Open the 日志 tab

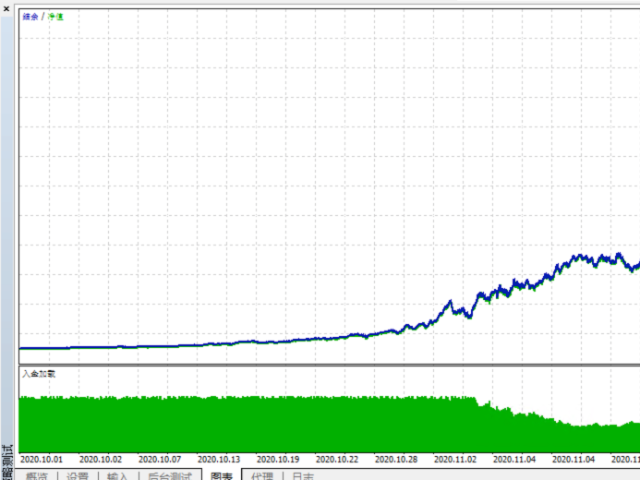coord(303,476)
